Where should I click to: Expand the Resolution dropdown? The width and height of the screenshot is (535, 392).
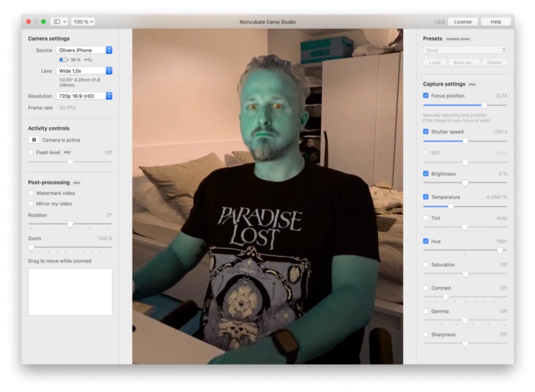click(x=84, y=96)
